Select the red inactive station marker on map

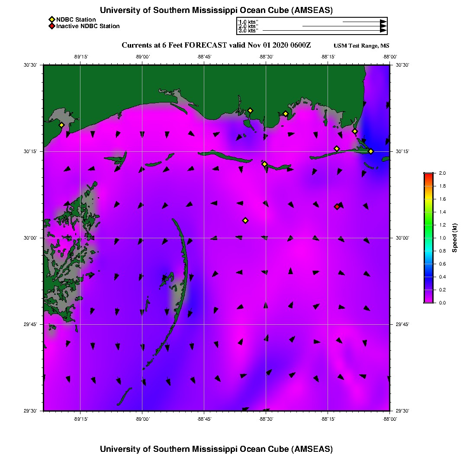click(x=337, y=207)
